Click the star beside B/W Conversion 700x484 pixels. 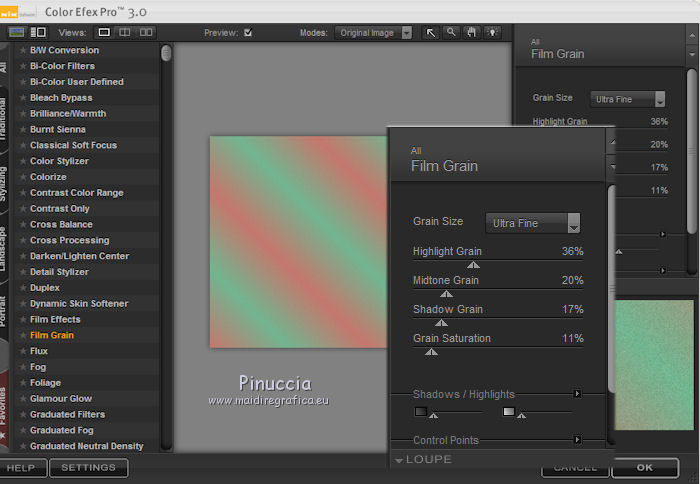click(23, 50)
